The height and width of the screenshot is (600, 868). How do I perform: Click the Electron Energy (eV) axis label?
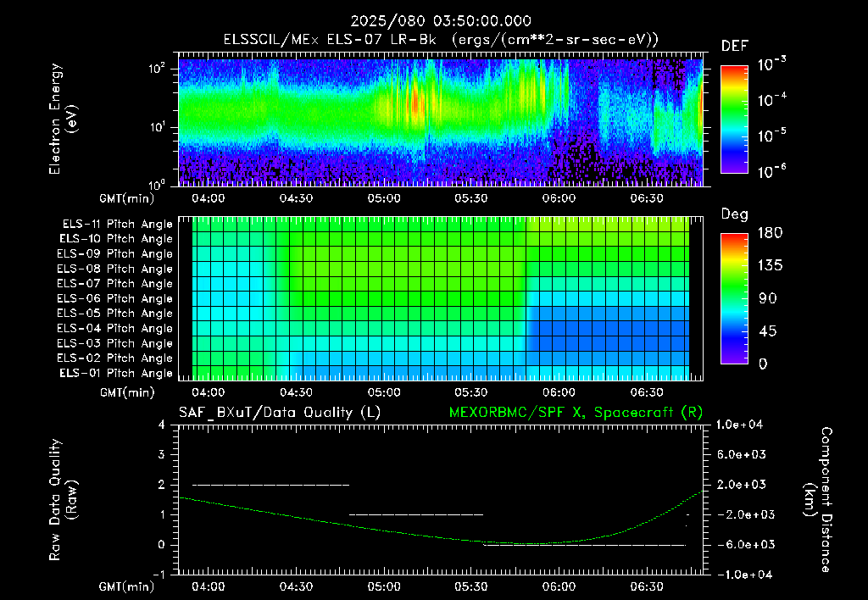point(63,119)
